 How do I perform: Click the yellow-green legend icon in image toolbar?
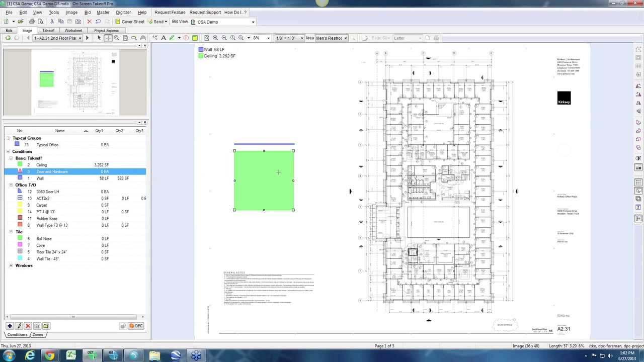(195, 38)
